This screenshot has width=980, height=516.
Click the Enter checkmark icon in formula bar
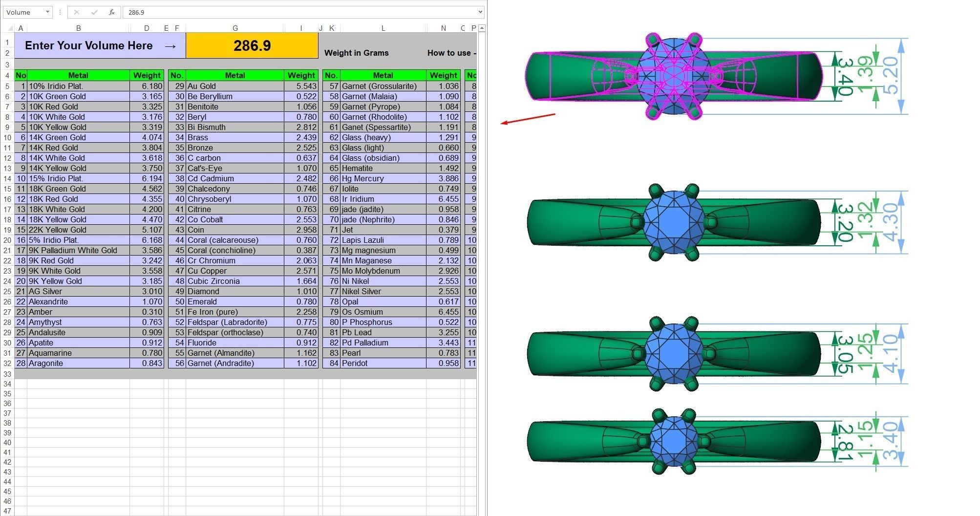94,12
